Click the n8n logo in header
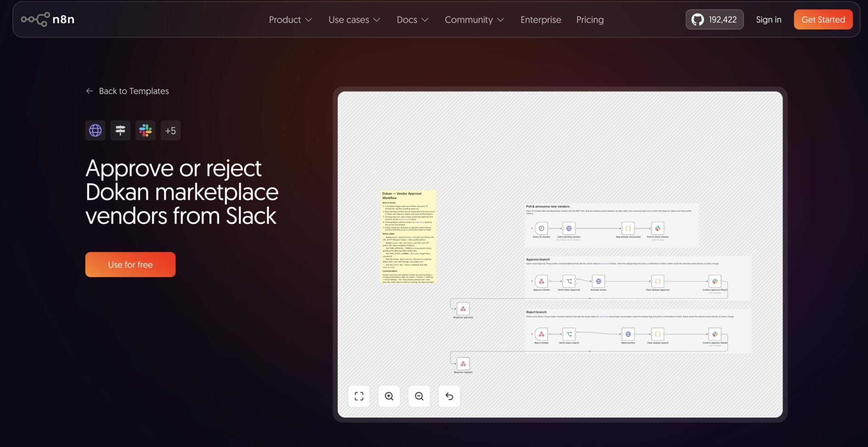Screen dimensions: 868x447 point(47,19)
